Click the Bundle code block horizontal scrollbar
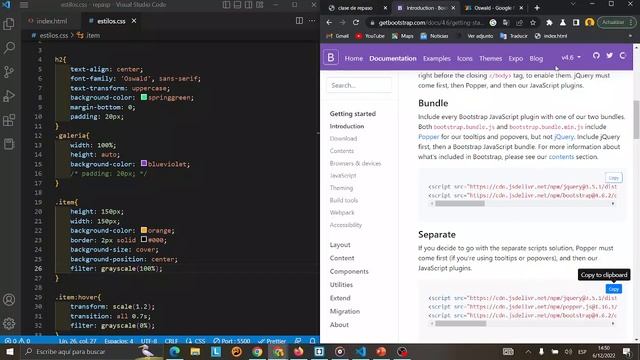640x360 pixels. (x=460, y=203)
